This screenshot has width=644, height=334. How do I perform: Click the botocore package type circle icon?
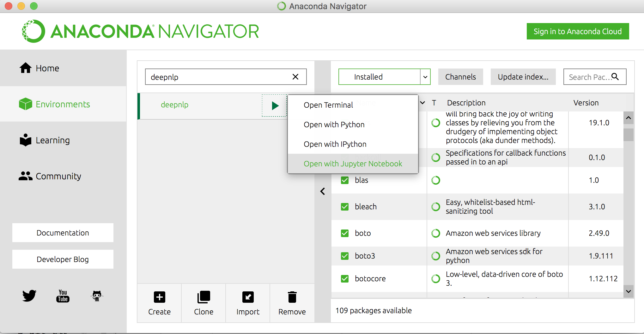[x=436, y=279]
